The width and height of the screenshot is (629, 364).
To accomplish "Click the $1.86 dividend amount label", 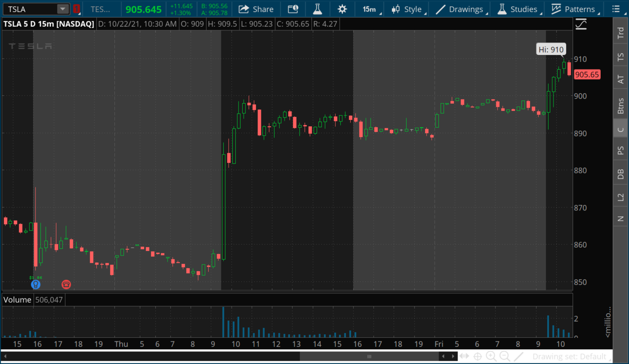I will [x=35, y=277].
